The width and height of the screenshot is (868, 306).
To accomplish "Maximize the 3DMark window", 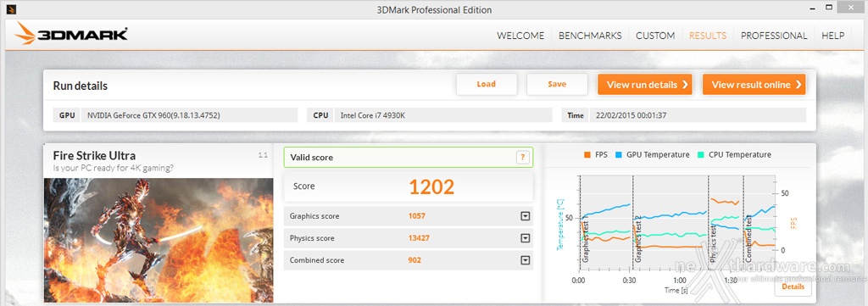I will click(x=829, y=8).
